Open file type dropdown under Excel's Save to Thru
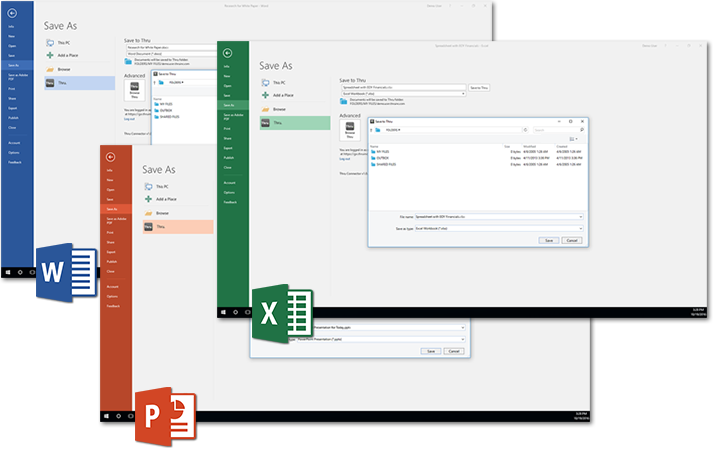 click(463, 94)
